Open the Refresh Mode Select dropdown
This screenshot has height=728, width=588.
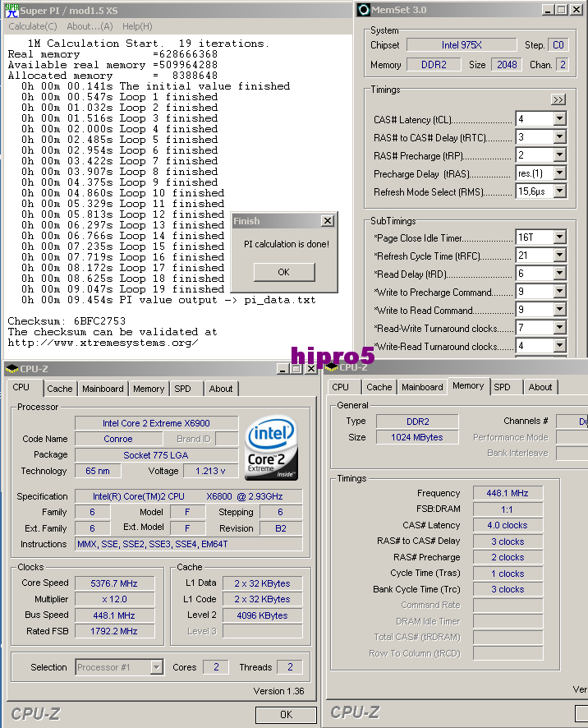point(560,191)
